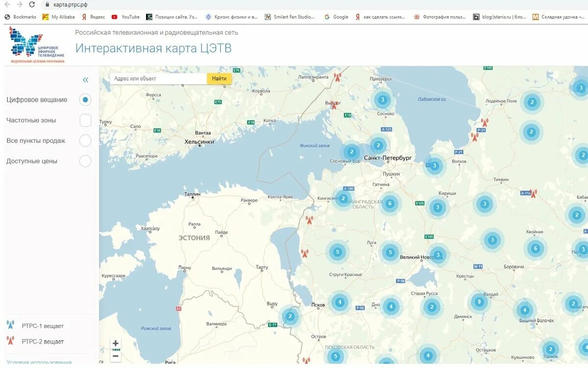Click the cluster marker 6 below Гатчина

coord(390,204)
